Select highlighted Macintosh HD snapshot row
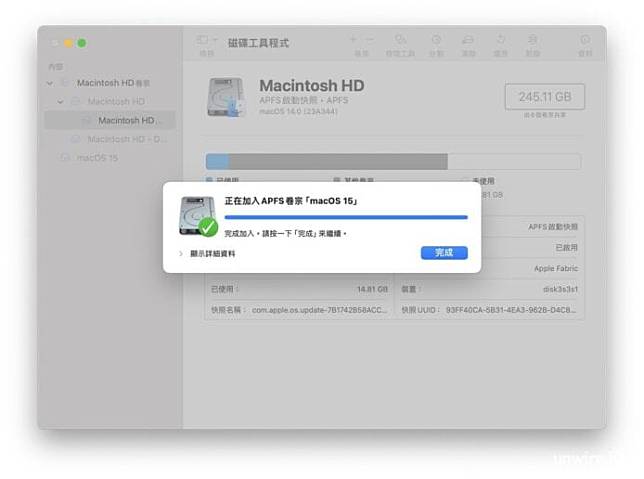 (110, 120)
